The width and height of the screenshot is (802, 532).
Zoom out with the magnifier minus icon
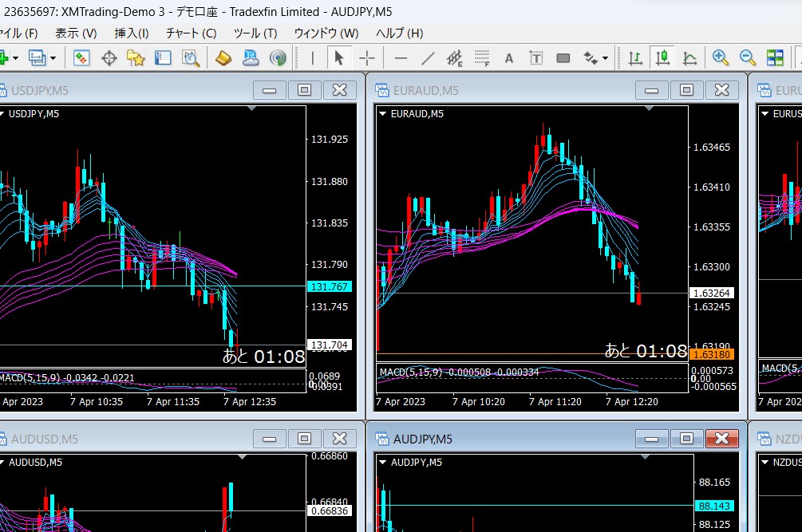748,57
